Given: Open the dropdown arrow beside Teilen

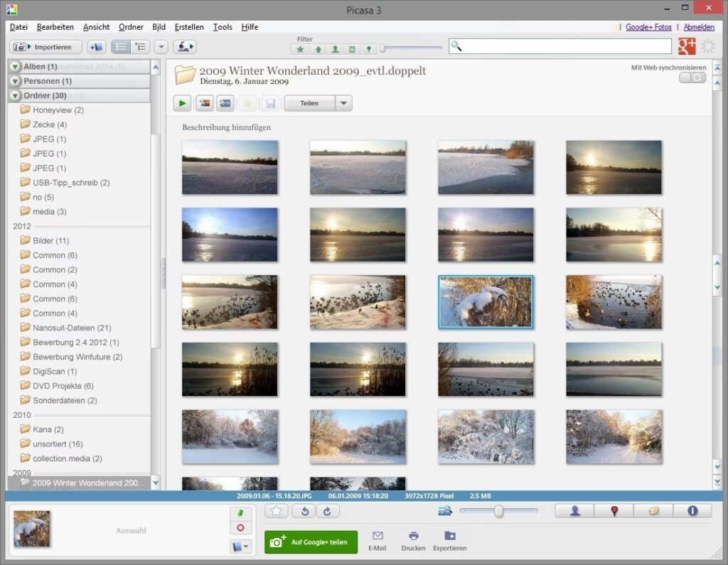Looking at the screenshot, I should click(x=343, y=103).
